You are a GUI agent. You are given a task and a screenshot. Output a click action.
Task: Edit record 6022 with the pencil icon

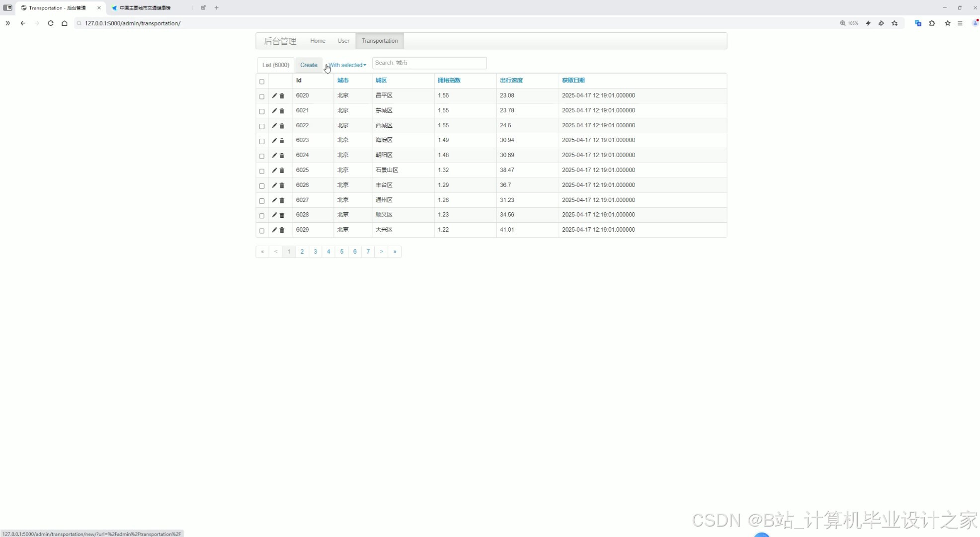(274, 125)
